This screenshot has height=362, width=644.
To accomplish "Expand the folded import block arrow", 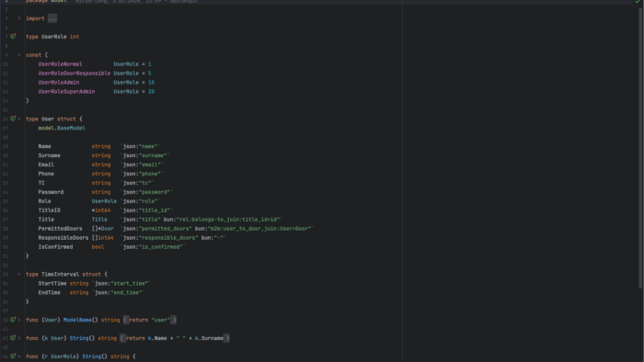I will (19, 18).
